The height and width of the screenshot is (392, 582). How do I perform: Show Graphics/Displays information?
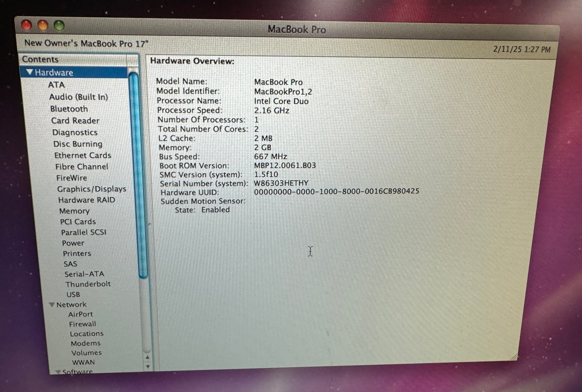(92, 189)
